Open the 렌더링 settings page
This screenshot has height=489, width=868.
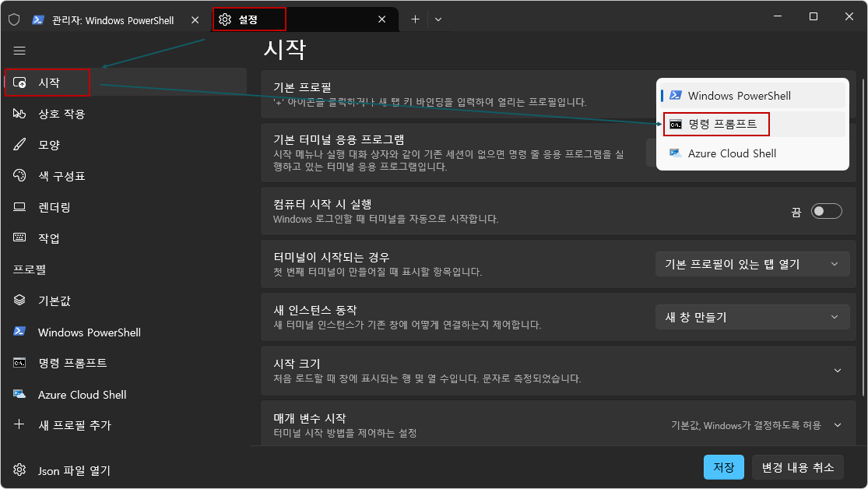125,207
